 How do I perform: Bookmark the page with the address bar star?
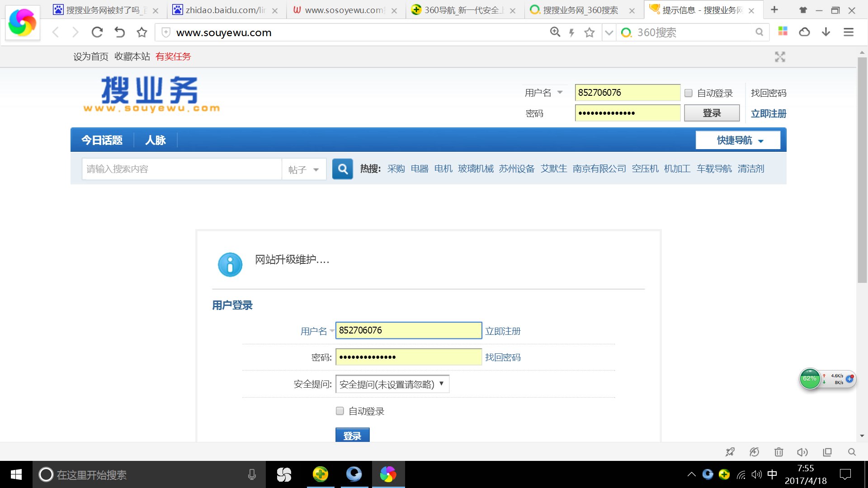point(590,32)
